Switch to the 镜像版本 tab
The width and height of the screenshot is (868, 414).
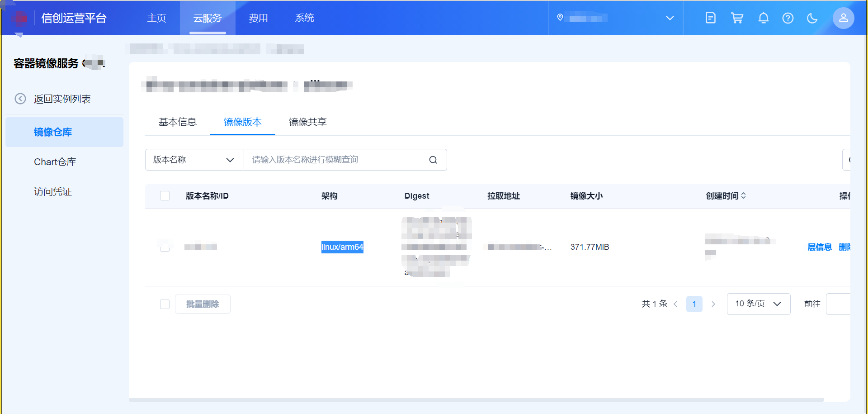pyautogui.click(x=243, y=122)
